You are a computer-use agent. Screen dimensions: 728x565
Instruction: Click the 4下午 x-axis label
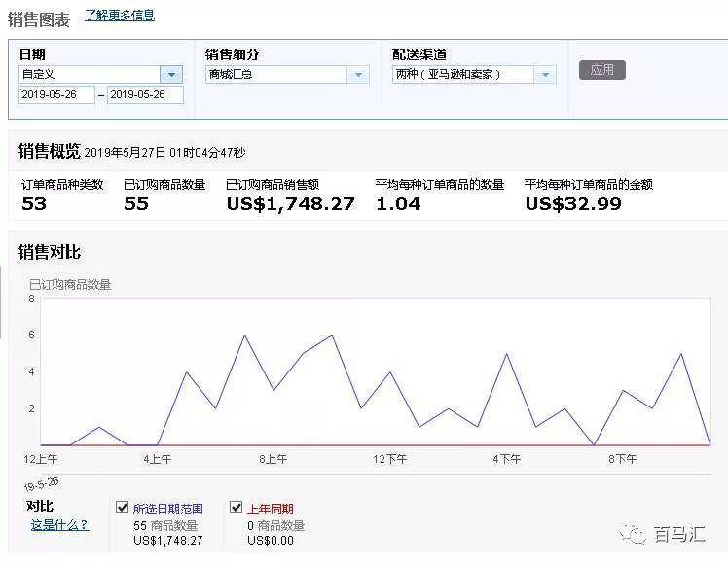coord(506,459)
